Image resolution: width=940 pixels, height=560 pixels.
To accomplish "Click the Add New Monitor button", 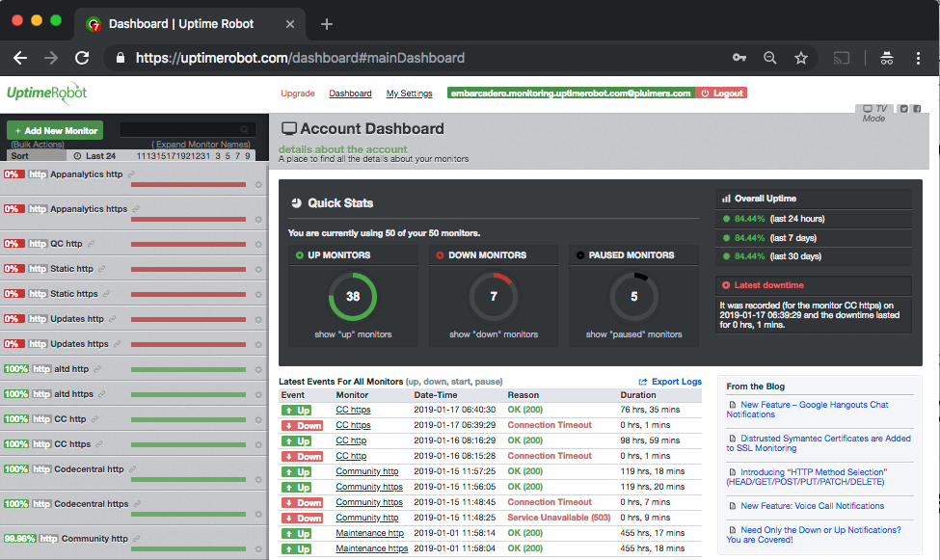I will pos(55,130).
